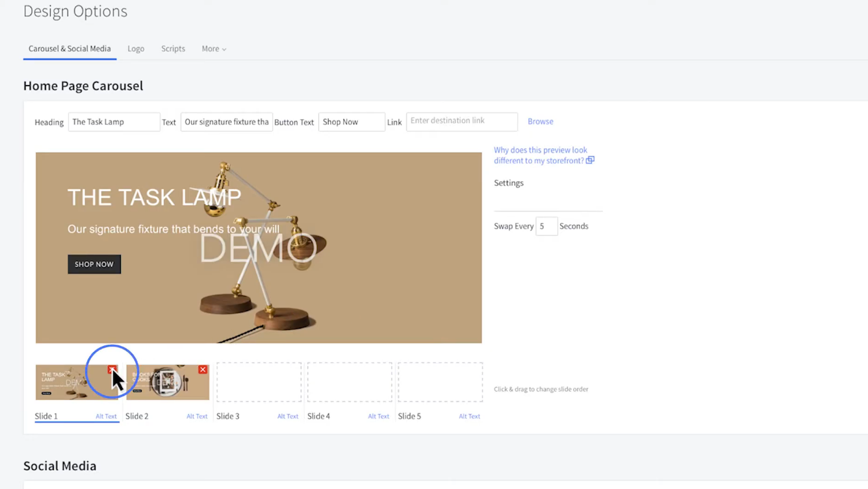Select Carousel & Social Media tab

[x=70, y=49]
